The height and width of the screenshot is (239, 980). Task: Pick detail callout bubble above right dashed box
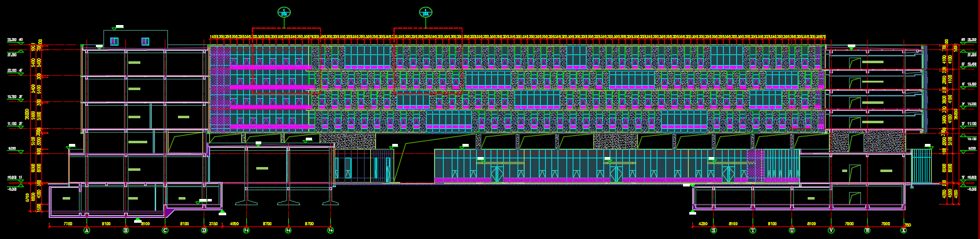click(425, 12)
